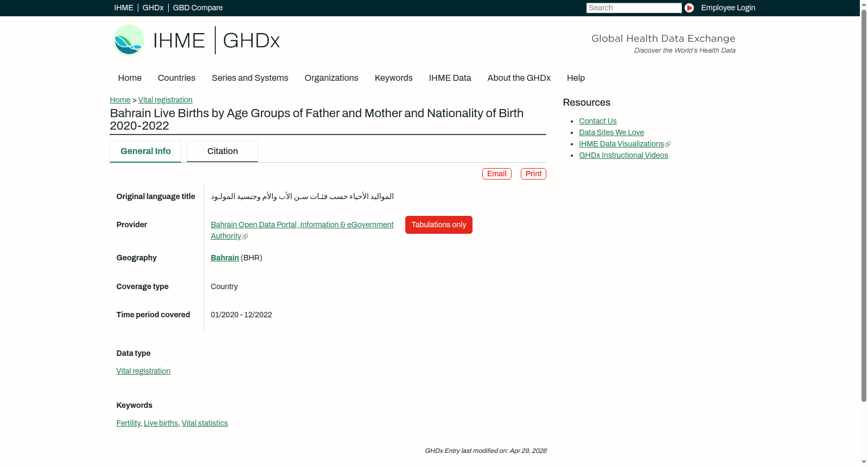Open the Fertility keyword link
Viewport: 868px width, 467px height.
128,423
